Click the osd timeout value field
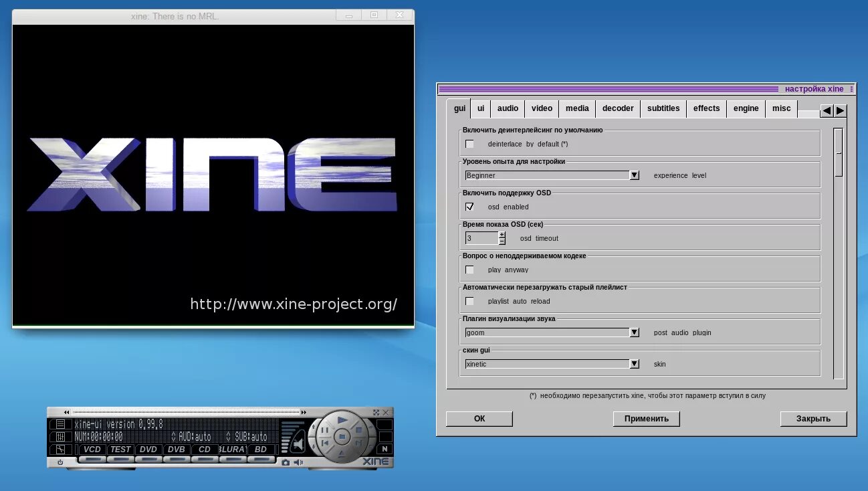Viewport: 868px width, 491px height. tap(481, 238)
